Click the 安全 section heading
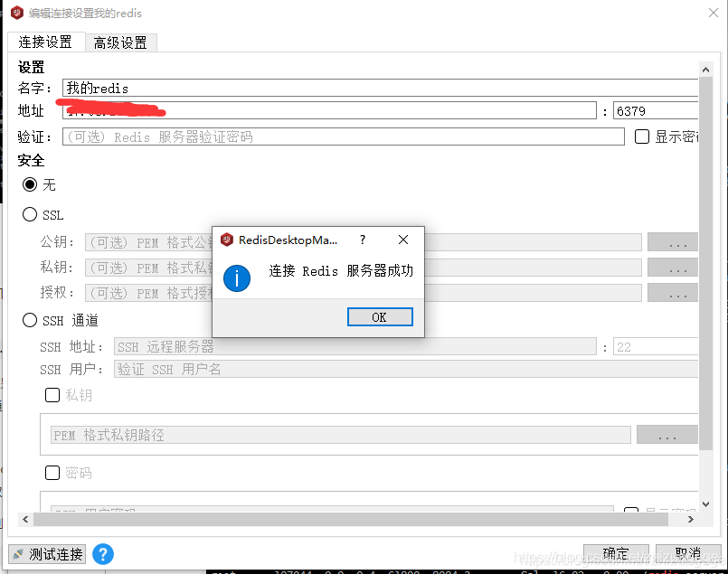This screenshot has width=728, height=574. 31,160
